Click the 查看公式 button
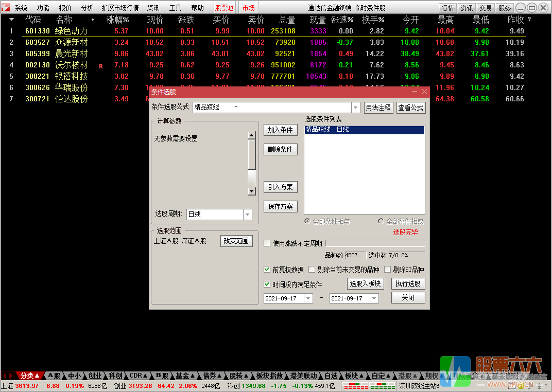Image resolution: width=552 pixels, height=392 pixels. tap(411, 108)
